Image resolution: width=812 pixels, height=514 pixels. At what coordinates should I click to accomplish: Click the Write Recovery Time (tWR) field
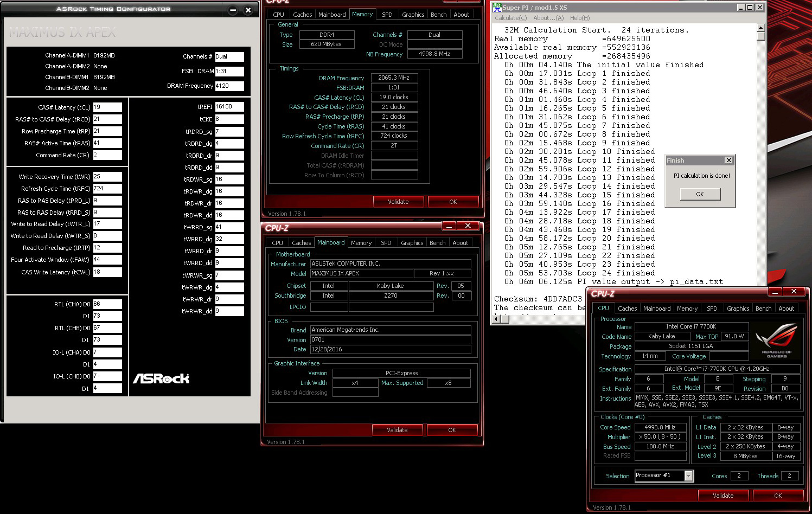[107, 177]
